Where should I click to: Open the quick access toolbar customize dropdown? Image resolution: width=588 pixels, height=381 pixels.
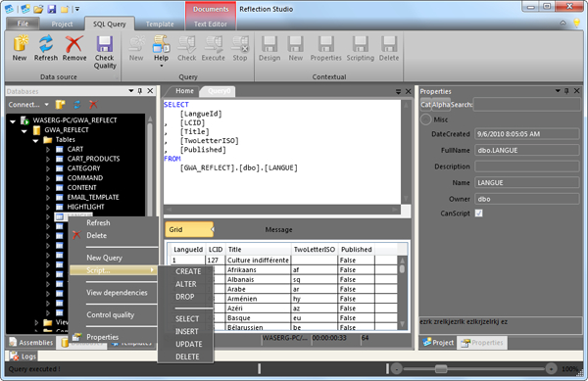click(x=76, y=9)
